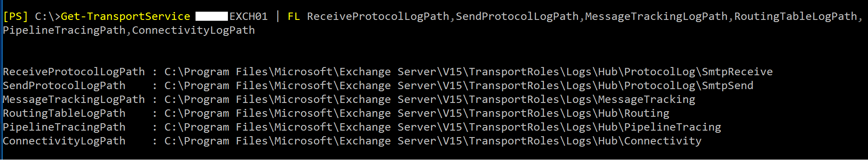
Task: Click the [PS] prompt prefix
Action: [x=16, y=16]
